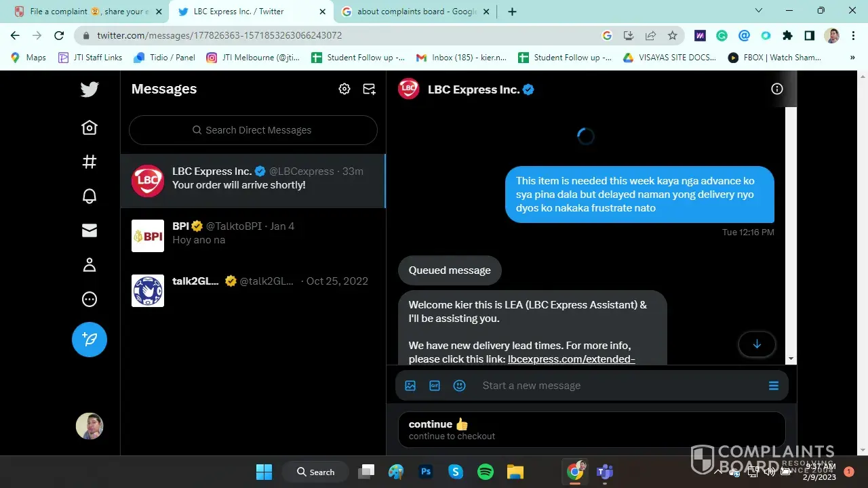This screenshot has width=868, height=488.
Task: Start a new message envelope icon
Action: coord(369,89)
